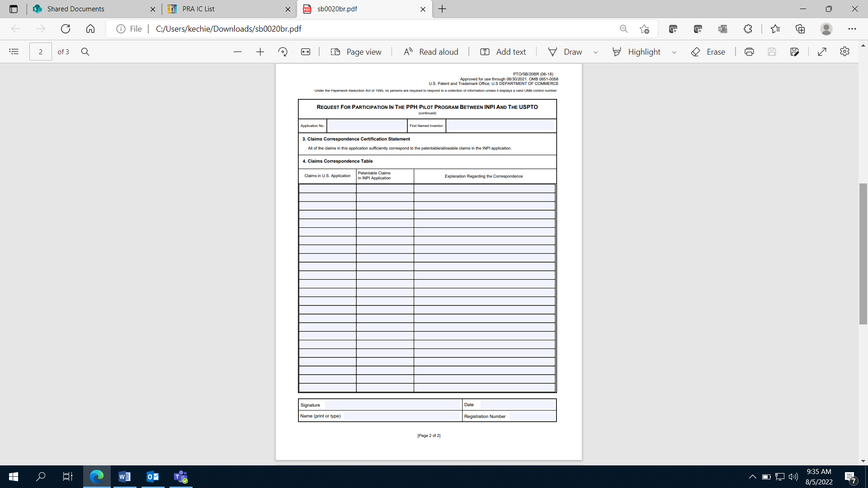Open PDF settings gear icon
Screen dimensions: 868x488
coord(844,52)
